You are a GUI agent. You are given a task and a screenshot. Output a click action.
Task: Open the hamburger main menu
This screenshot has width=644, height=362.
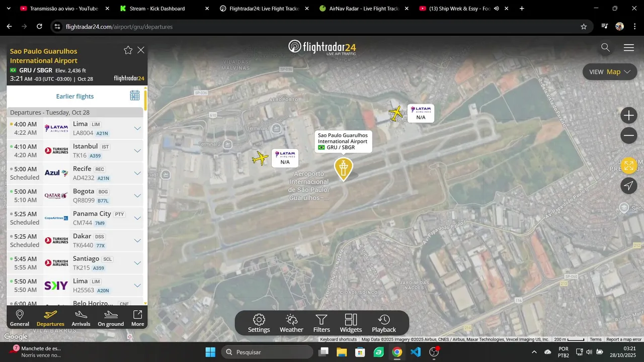tap(629, 48)
